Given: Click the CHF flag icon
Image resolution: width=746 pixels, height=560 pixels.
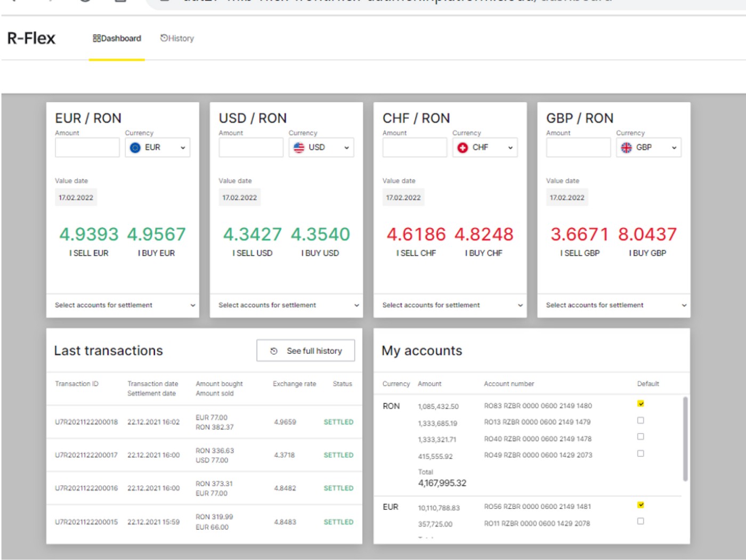Looking at the screenshot, I should (463, 148).
